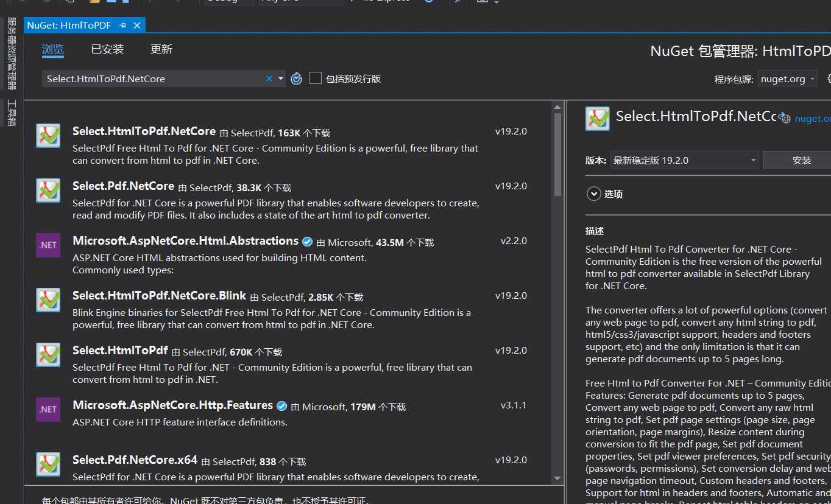
Task: Click into the package search input field
Action: [154, 79]
